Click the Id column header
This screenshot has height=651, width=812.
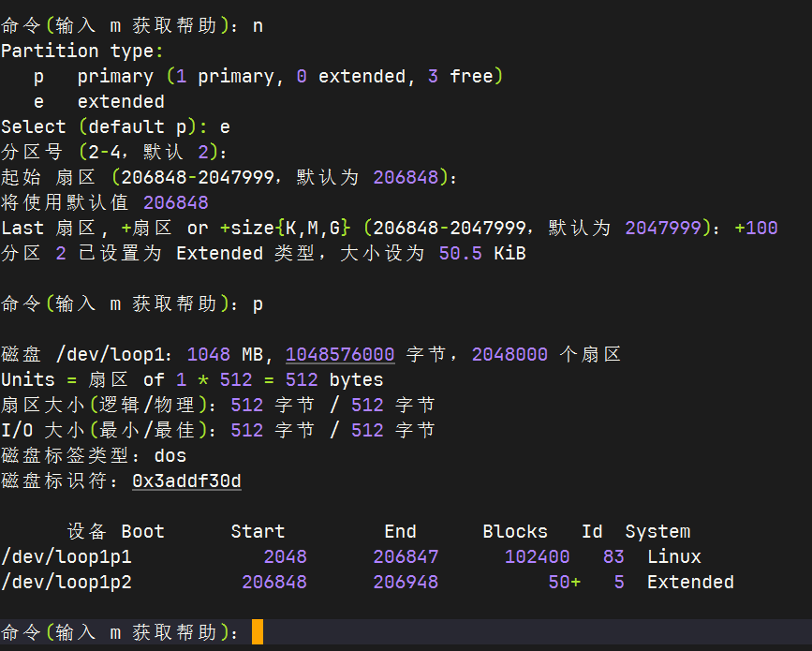(592, 531)
